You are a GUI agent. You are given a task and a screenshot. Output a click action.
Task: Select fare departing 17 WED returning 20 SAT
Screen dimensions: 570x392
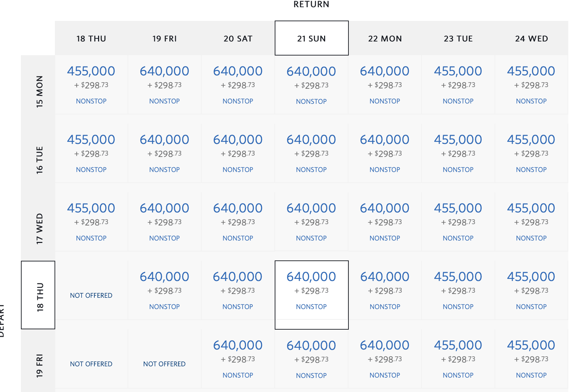click(238, 222)
